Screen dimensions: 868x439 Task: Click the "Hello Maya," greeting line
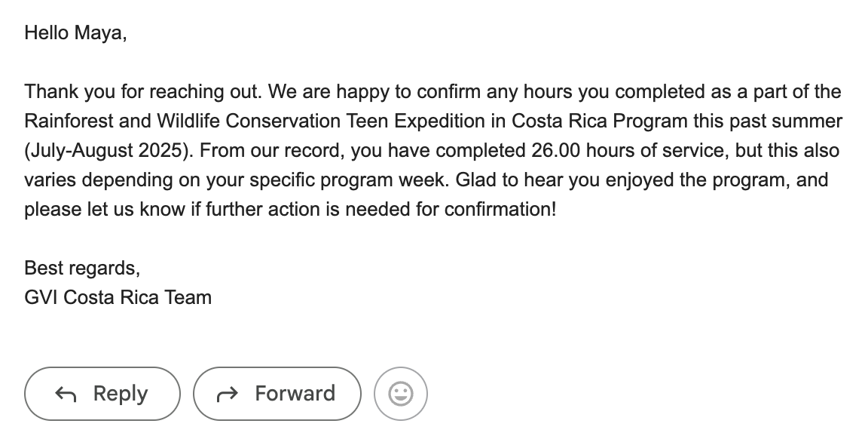[x=75, y=33]
